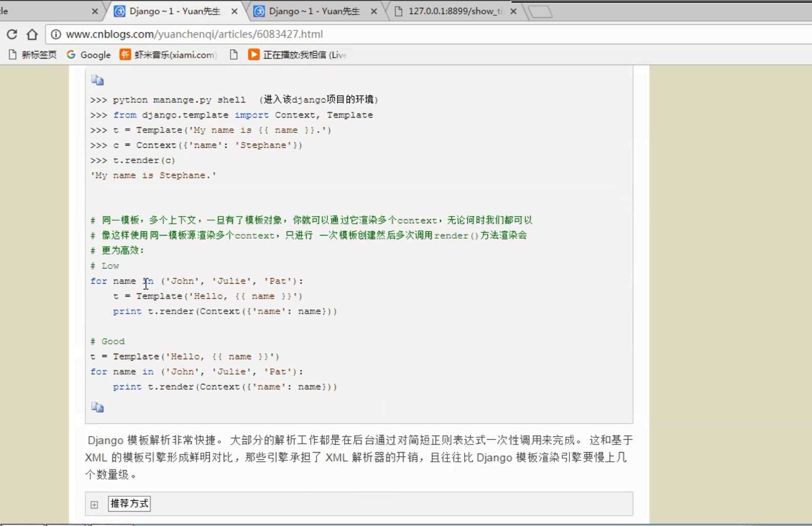812x526 pixels.
Task: Expand the 推荐方式 collapsed code block
Action: click(94, 505)
